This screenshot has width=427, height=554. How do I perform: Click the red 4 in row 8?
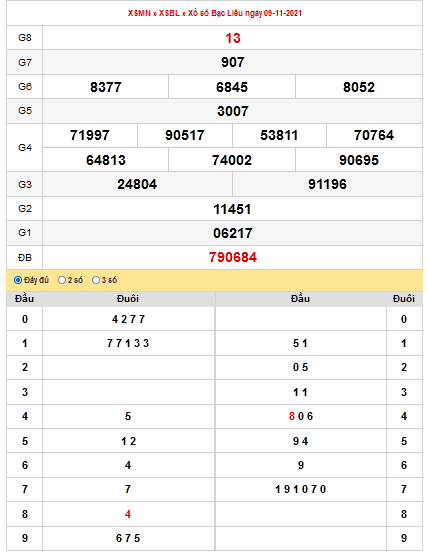pyautogui.click(x=128, y=514)
